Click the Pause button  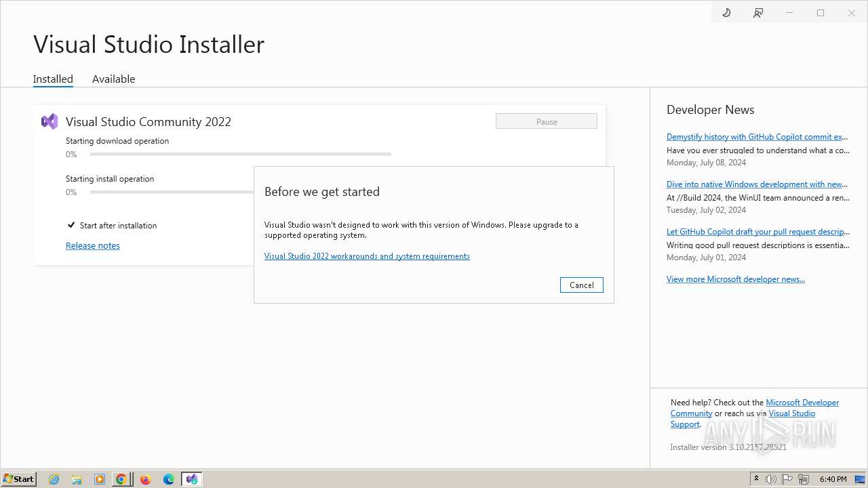547,121
